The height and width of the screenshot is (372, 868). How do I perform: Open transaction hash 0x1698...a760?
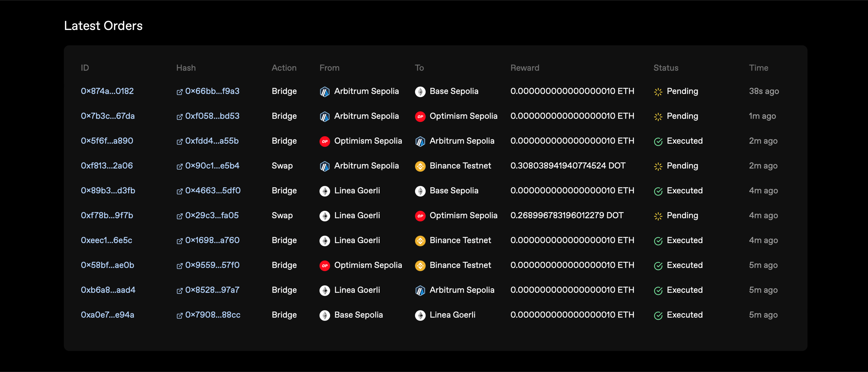pos(212,240)
